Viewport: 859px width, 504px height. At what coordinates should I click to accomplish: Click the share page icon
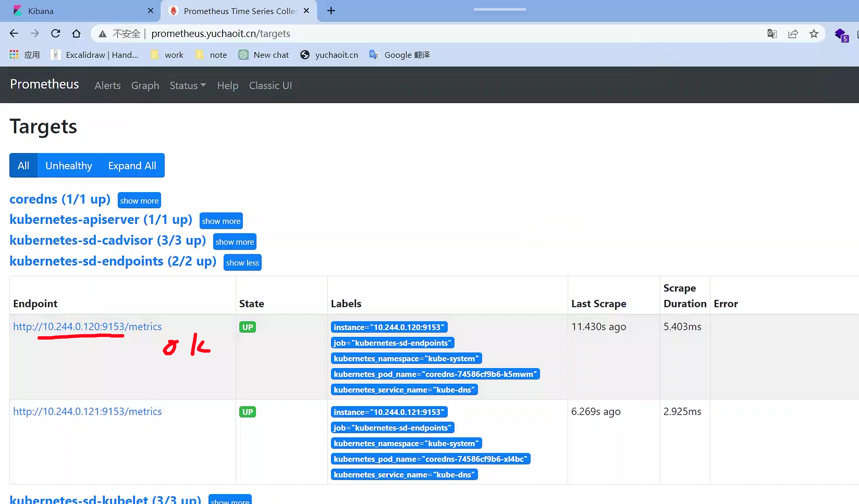pos(793,33)
